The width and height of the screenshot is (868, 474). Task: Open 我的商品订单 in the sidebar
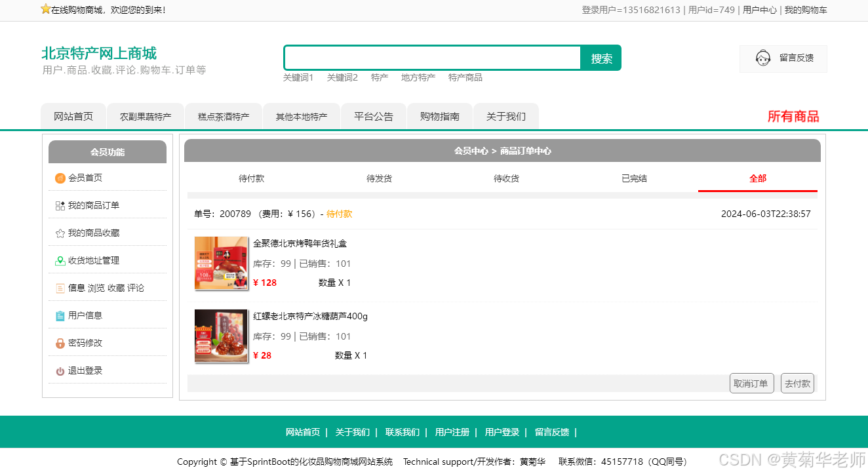(94, 206)
